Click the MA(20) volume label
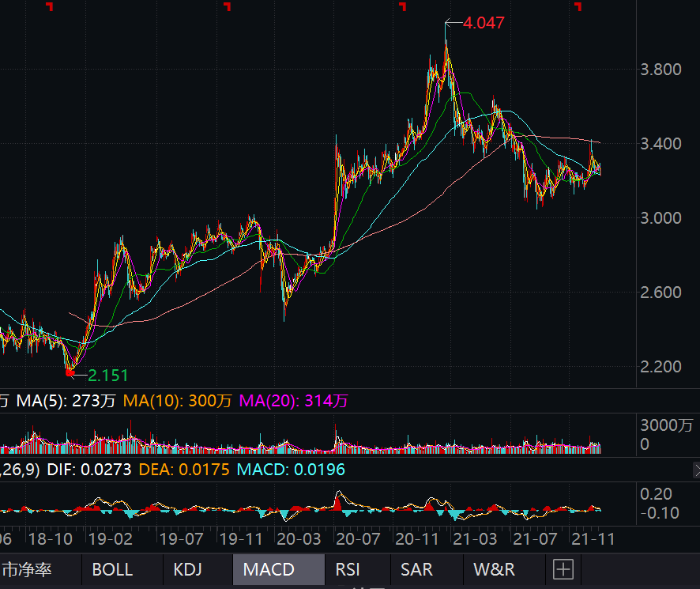This screenshot has height=589, width=700. 293,402
